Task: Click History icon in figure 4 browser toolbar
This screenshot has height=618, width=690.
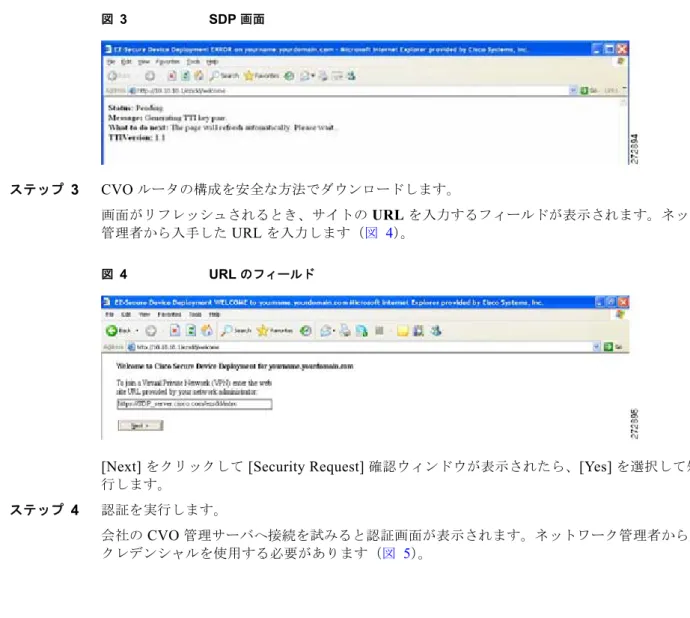Action: pos(305,331)
